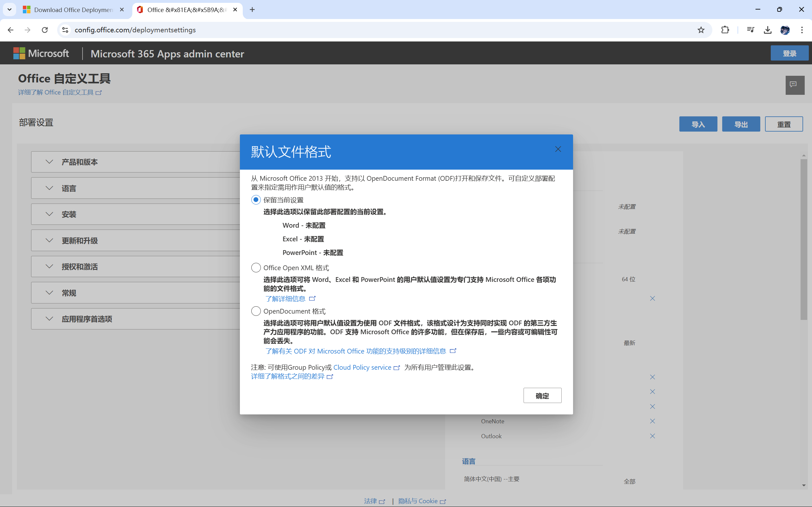Image resolution: width=812 pixels, height=507 pixels.
Task: Go forward in browser history
Action: tap(28, 30)
